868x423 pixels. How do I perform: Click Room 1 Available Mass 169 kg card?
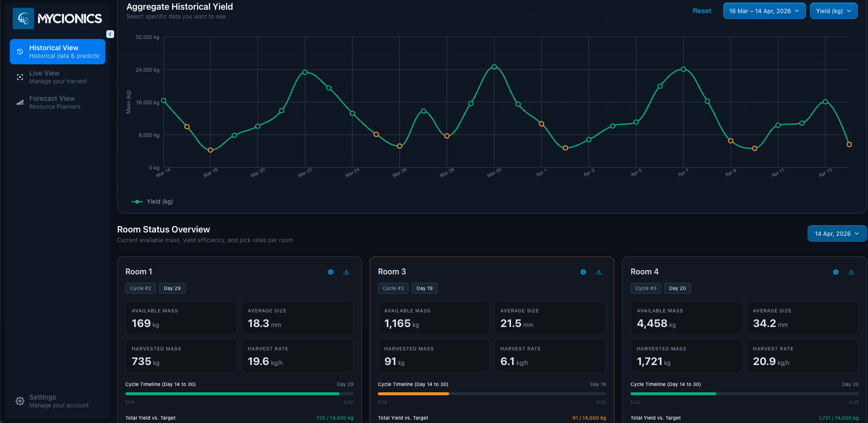click(x=181, y=318)
